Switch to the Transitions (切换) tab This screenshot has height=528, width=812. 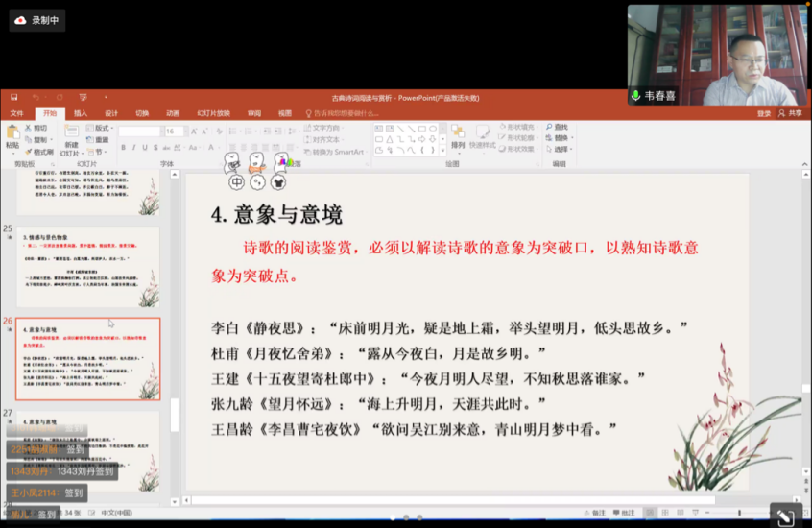(x=142, y=113)
